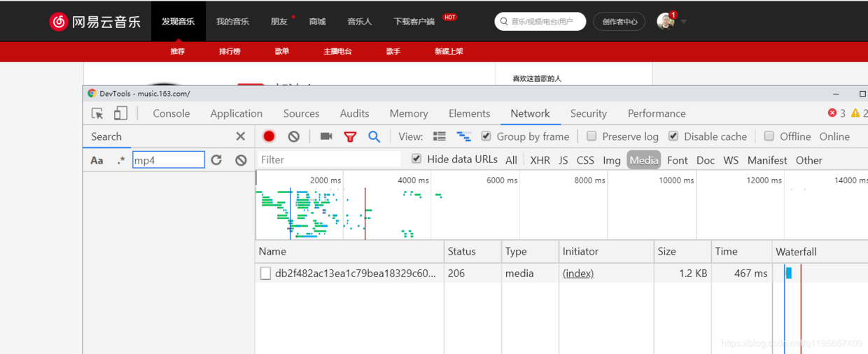Viewport: 868px width, 354px height.
Task: Click the NetEase Cloud Music logo
Action: coord(94,22)
